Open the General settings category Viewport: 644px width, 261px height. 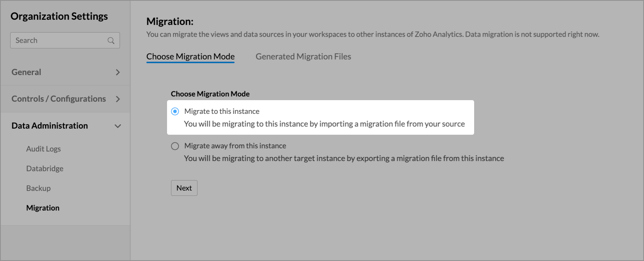click(x=27, y=72)
